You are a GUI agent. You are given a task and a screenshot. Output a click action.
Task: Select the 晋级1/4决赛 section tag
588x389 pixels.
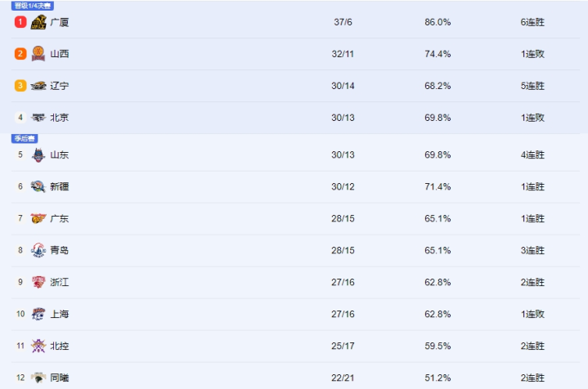coord(33,6)
